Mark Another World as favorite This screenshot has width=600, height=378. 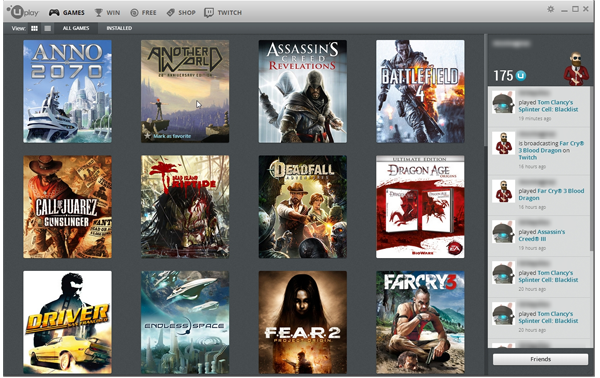168,136
